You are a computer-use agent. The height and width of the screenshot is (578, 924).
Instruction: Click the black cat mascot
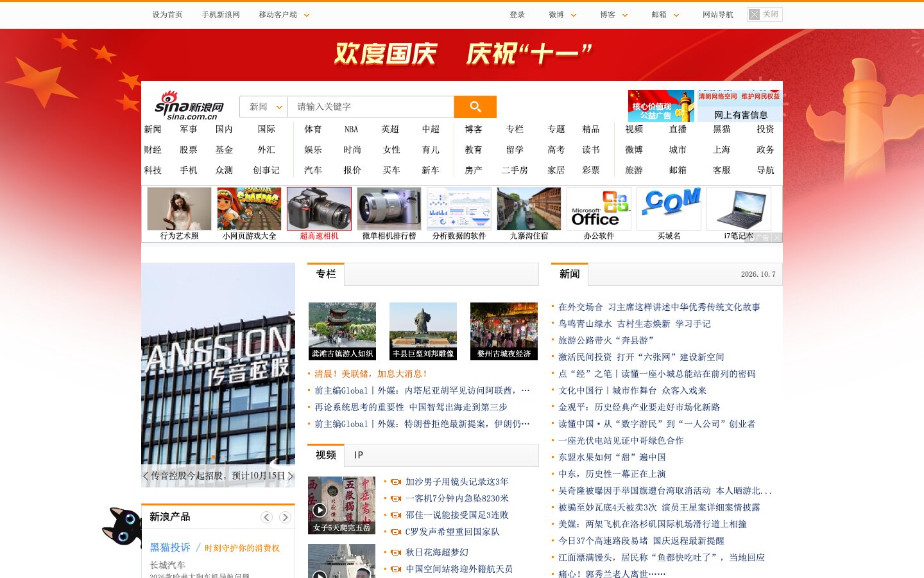[122, 527]
